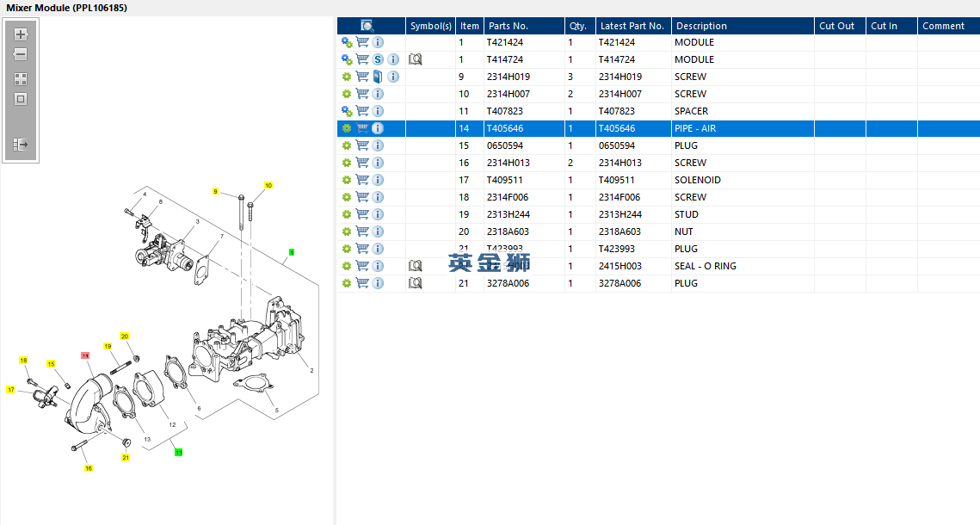Add 2314F006 SCREW to cart
Screen dimensions: 980x525
(x=362, y=197)
